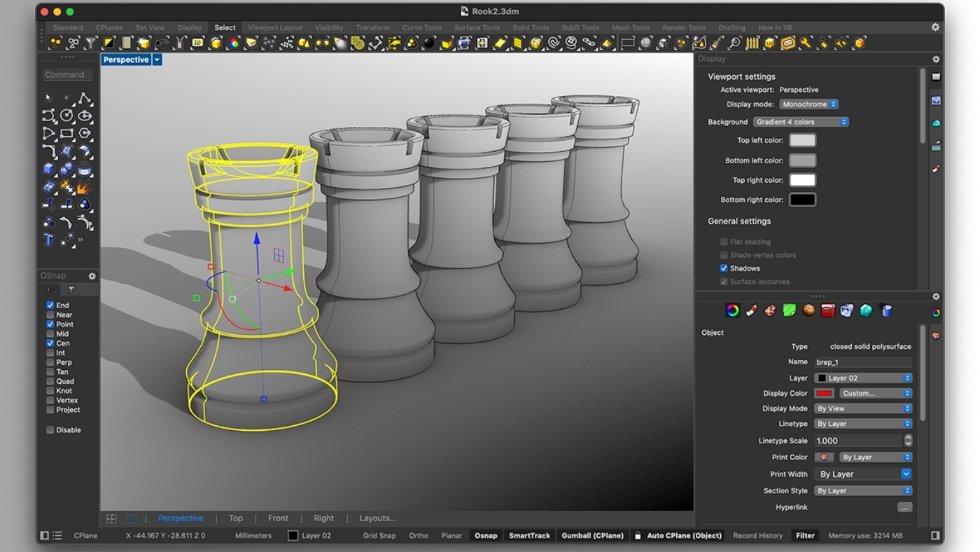The width and height of the screenshot is (980, 552).
Task: Open the Layer 02 dropdown in properties
Action: [x=864, y=378]
